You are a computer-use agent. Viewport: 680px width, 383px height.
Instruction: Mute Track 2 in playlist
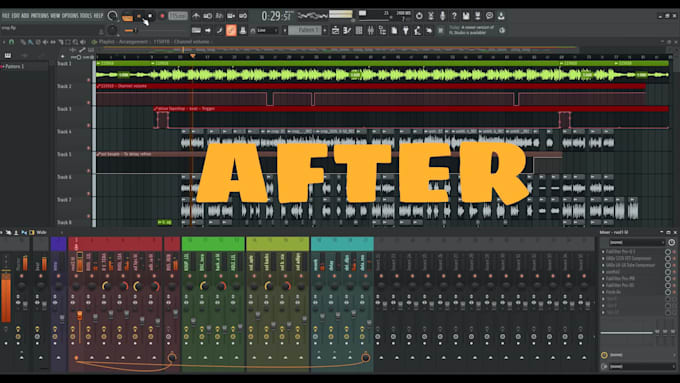click(x=88, y=103)
